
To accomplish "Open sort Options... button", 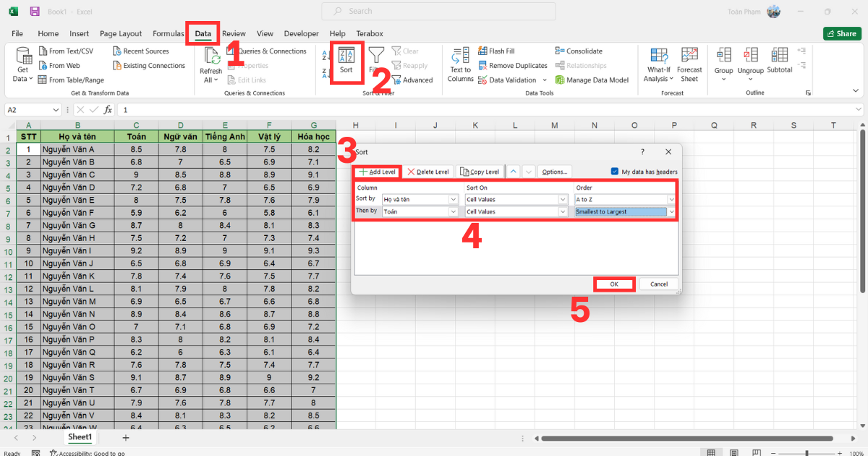I will pos(555,172).
